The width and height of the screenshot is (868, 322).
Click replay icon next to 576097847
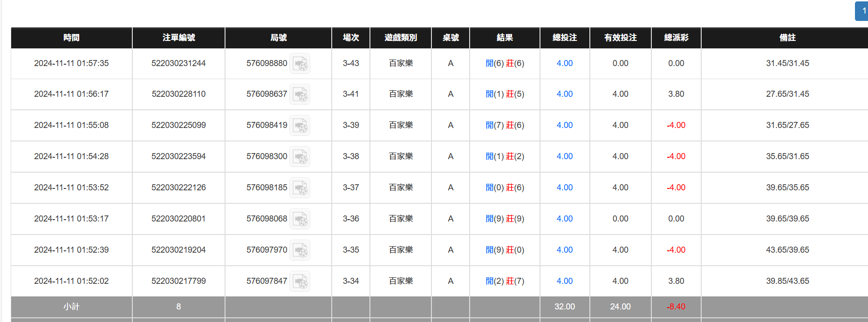[x=300, y=282]
